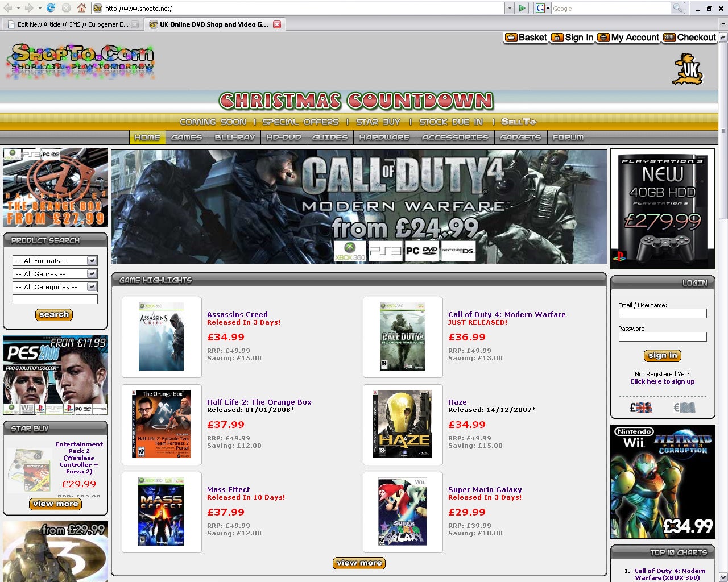728x582 pixels.
Task: Select the Games navigation tab
Action: pos(187,138)
